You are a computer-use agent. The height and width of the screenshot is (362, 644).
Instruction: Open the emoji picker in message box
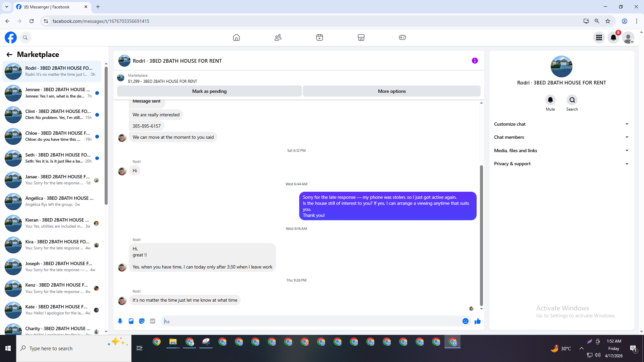pos(466,321)
